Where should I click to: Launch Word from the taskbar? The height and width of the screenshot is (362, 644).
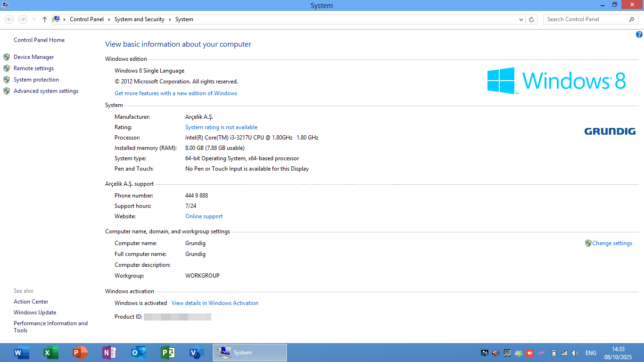coord(21,353)
